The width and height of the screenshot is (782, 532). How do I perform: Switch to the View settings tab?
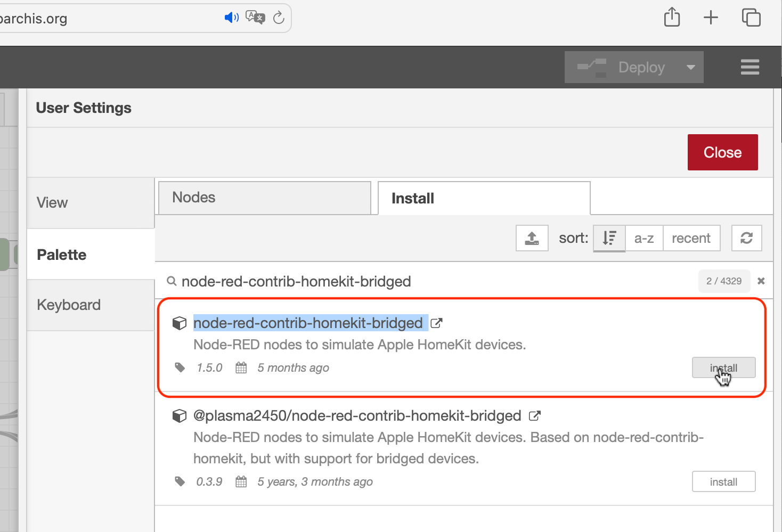pyautogui.click(x=91, y=203)
